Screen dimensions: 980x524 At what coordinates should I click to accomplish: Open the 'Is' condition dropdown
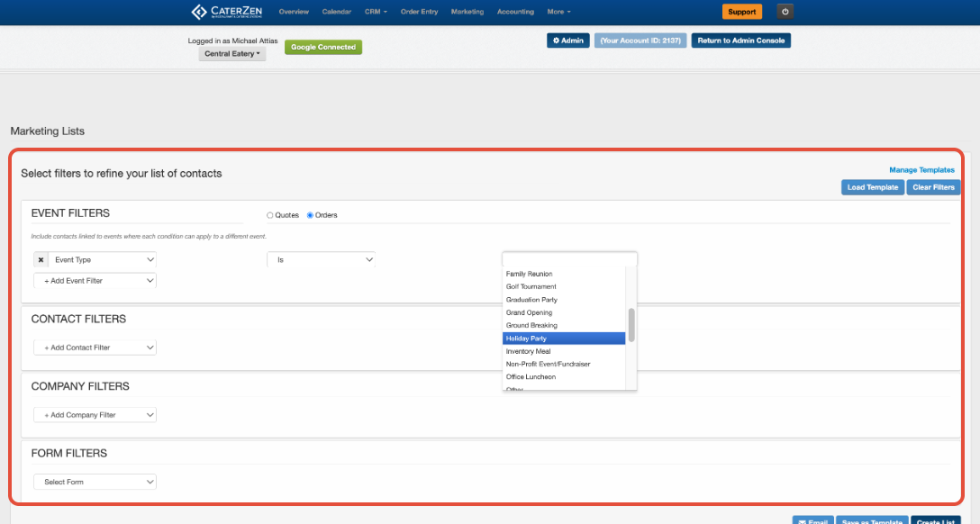click(x=322, y=260)
